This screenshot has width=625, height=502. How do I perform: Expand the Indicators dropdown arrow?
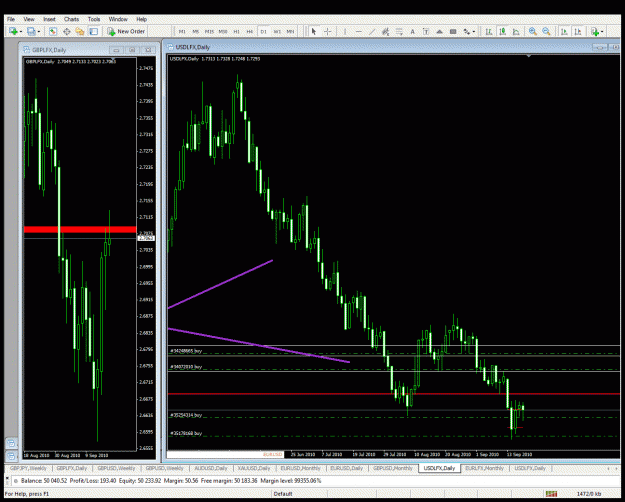click(x=602, y=32)
